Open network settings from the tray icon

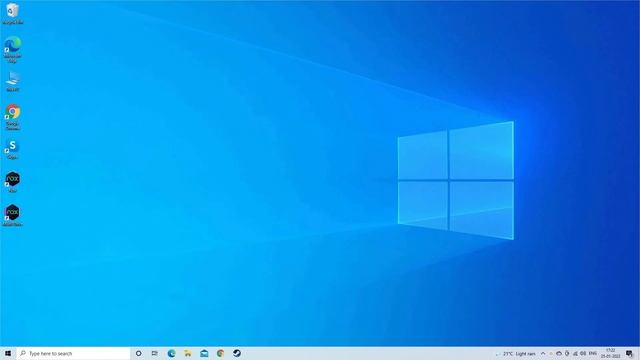point(575,354)
